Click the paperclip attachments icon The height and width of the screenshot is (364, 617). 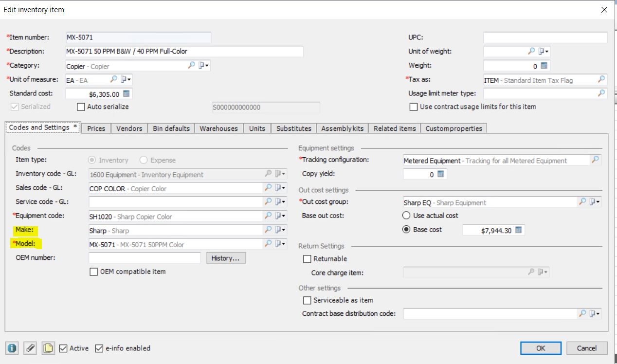pos(30,348)
